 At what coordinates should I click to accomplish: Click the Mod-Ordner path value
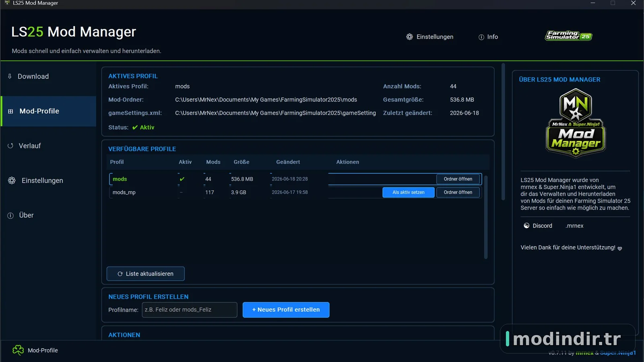click(x=266, y=100)
